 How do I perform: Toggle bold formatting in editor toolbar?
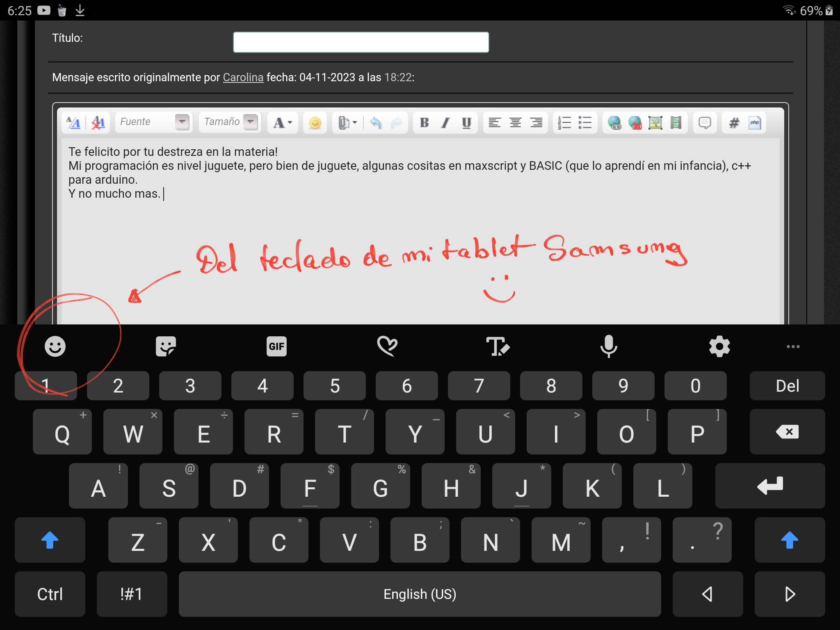(424, 122)
